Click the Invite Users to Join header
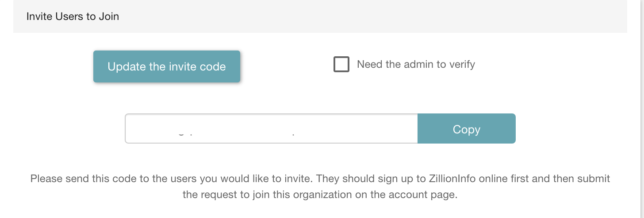 [x=73, y=16]
